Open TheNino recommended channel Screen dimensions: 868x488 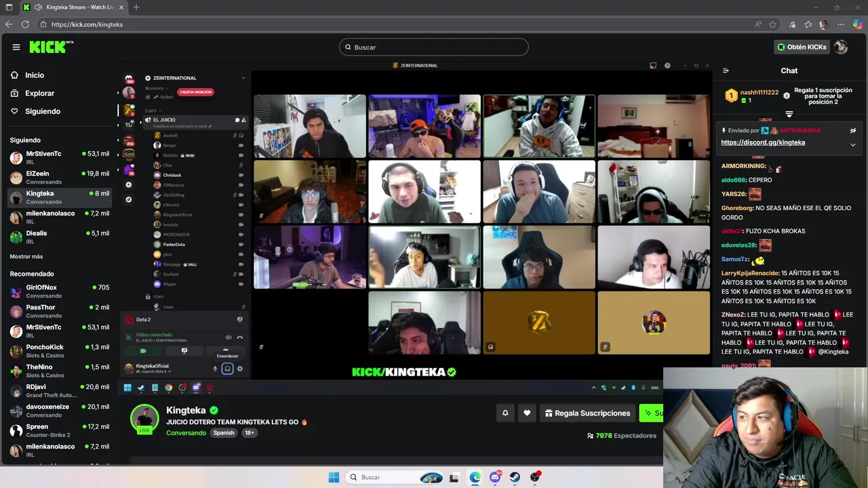tap(60, 371)
